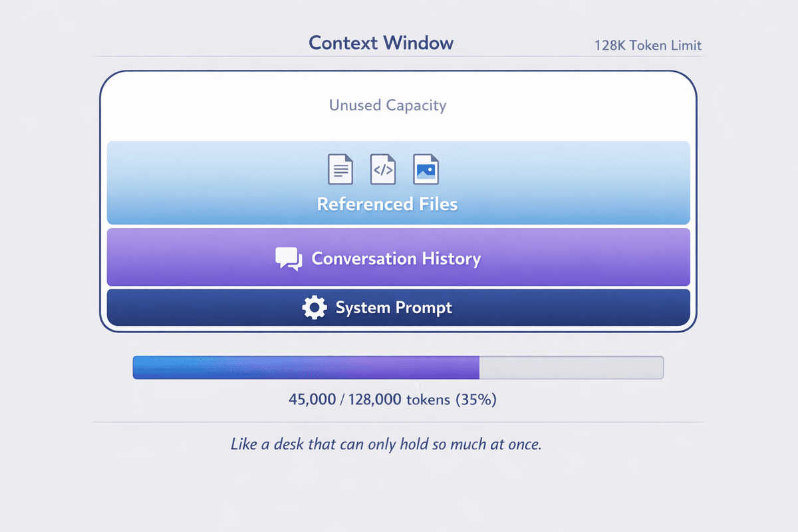Click the desk analogy caption text

386,444
